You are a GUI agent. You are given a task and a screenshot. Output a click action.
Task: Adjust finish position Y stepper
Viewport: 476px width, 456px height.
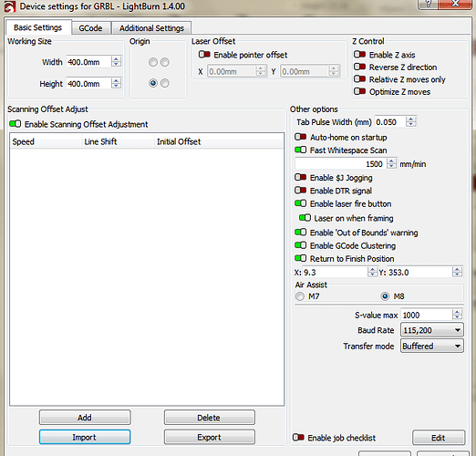(x=457, y=272)
